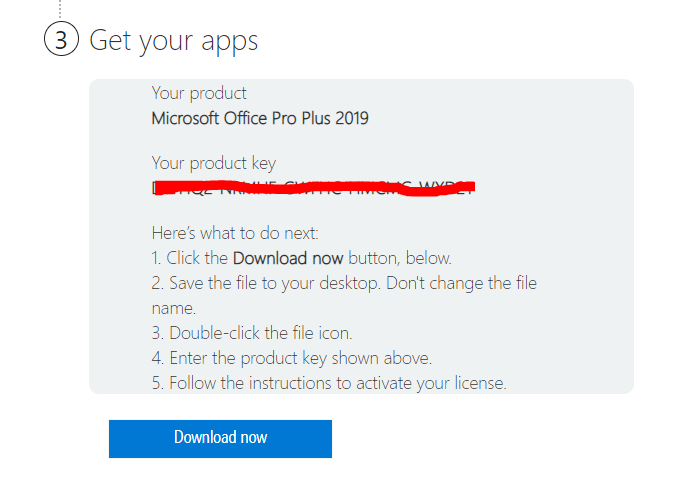Image resolution: width=688 pixels, height=493 pixels.
Task: Click the Don't change the file text
Action: click(469, 283)
